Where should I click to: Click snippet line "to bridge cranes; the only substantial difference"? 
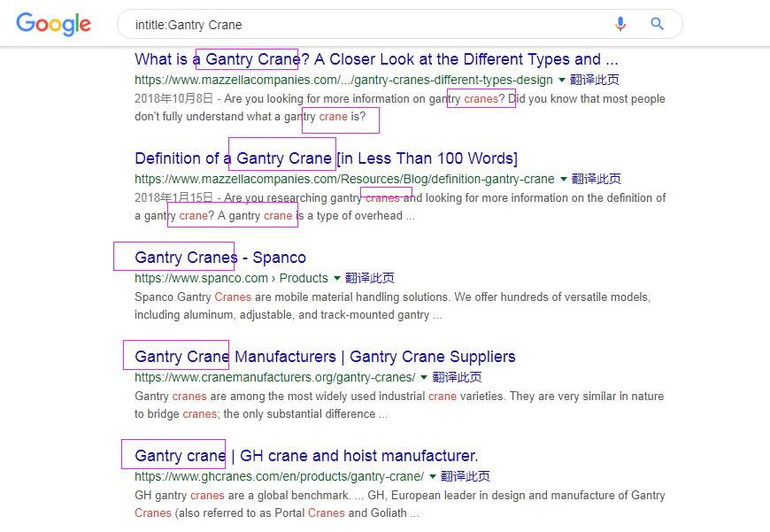click(x=261, y=414)
